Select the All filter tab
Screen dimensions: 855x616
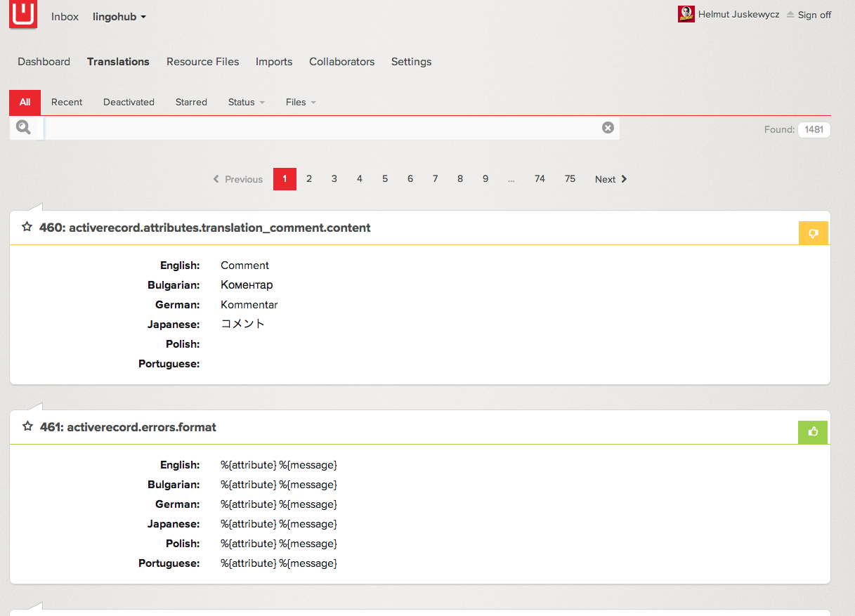(25, 102)
